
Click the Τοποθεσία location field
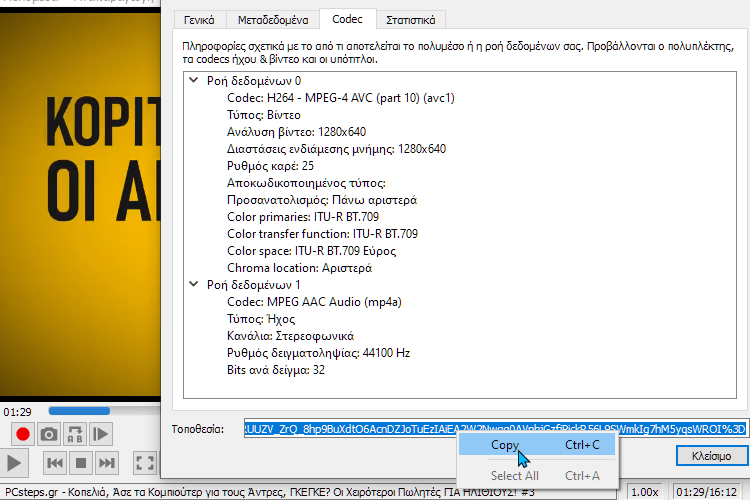(x=495, y=429)
